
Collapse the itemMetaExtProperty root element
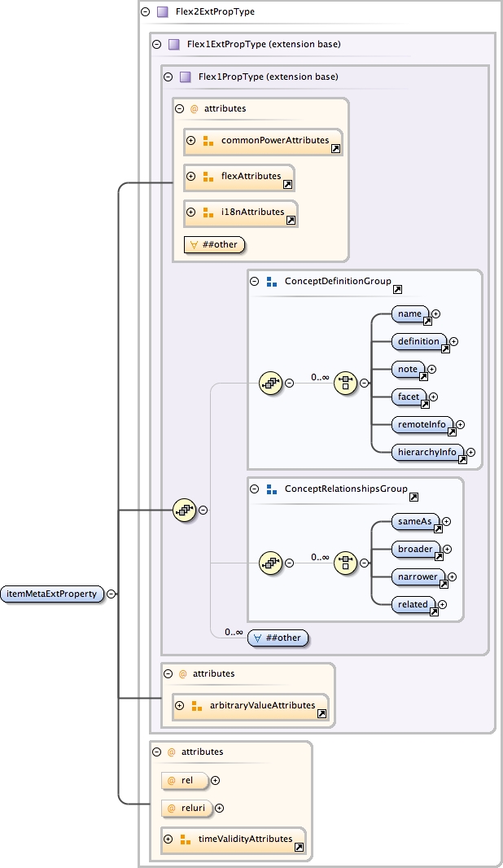[x=112, y=594]
